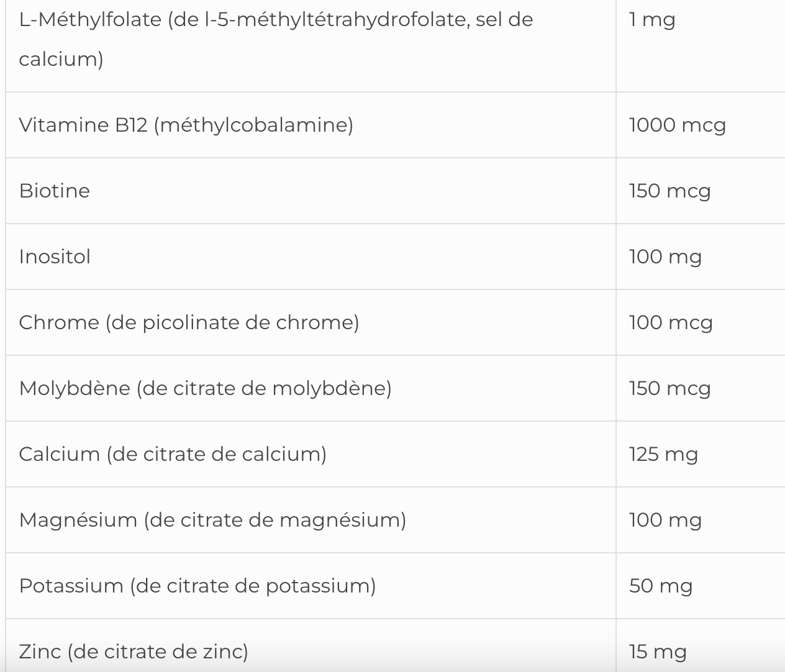Viewport: 785px width, 672px height.
Task: Click the Inositol 100 mg dosage
Action: click(665, 257)
